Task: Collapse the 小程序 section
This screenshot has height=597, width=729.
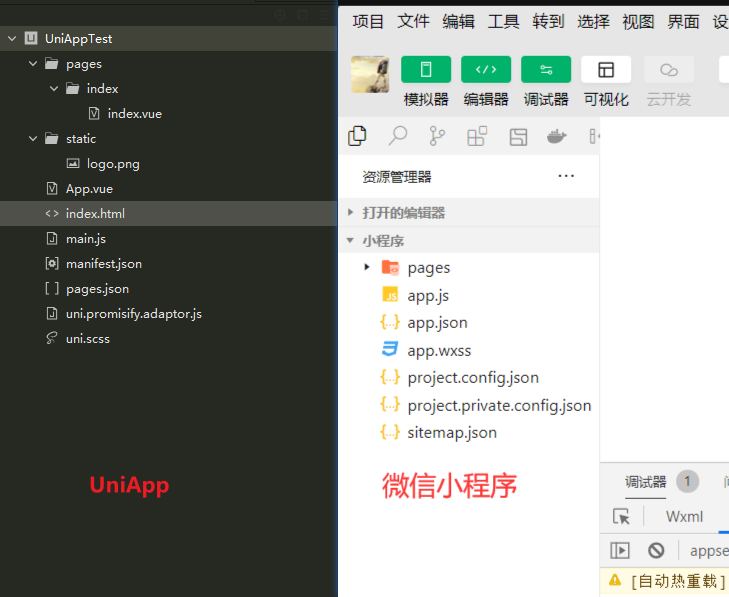Action: tap(469, 241)
